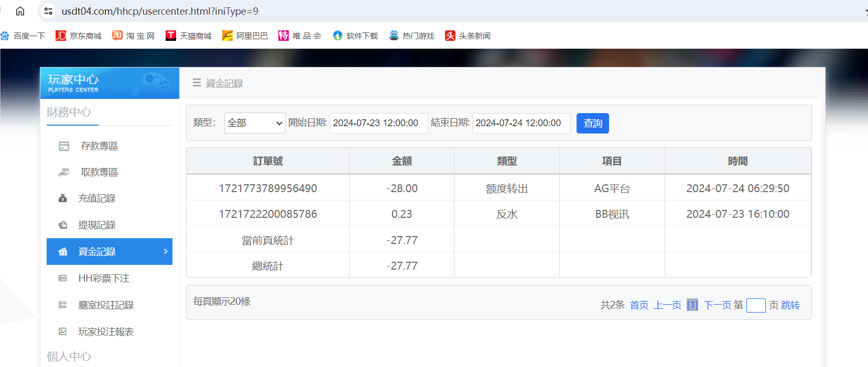Viewport: 868px width, 367px height.
Task: Expand the 資金記錄 chevron arrow
Action: (166, 252)
